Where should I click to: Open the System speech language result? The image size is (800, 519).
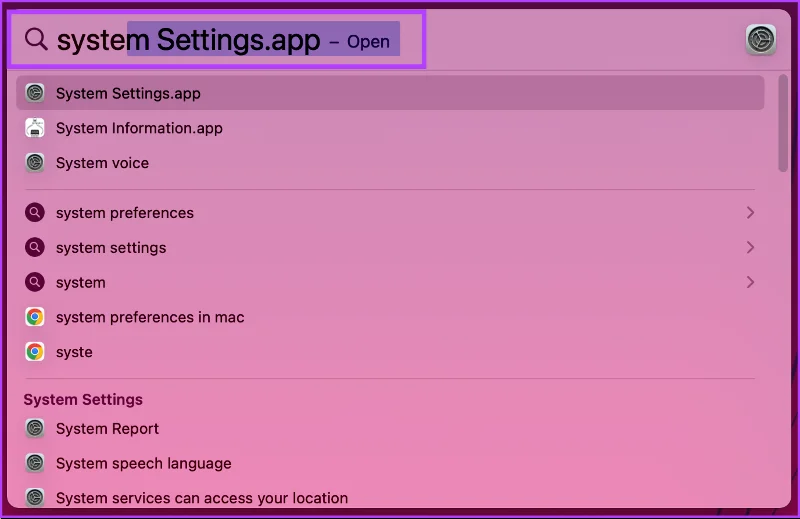pos(390,463)
